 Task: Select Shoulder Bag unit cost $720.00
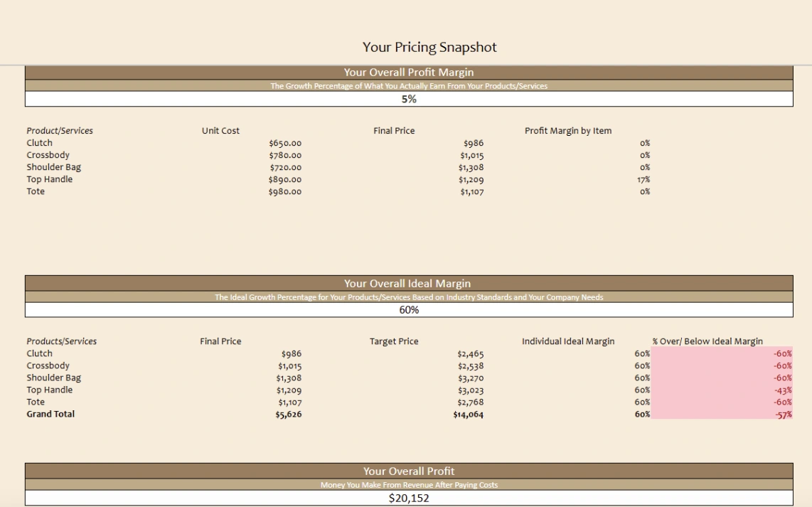click(x=285, y=168)
